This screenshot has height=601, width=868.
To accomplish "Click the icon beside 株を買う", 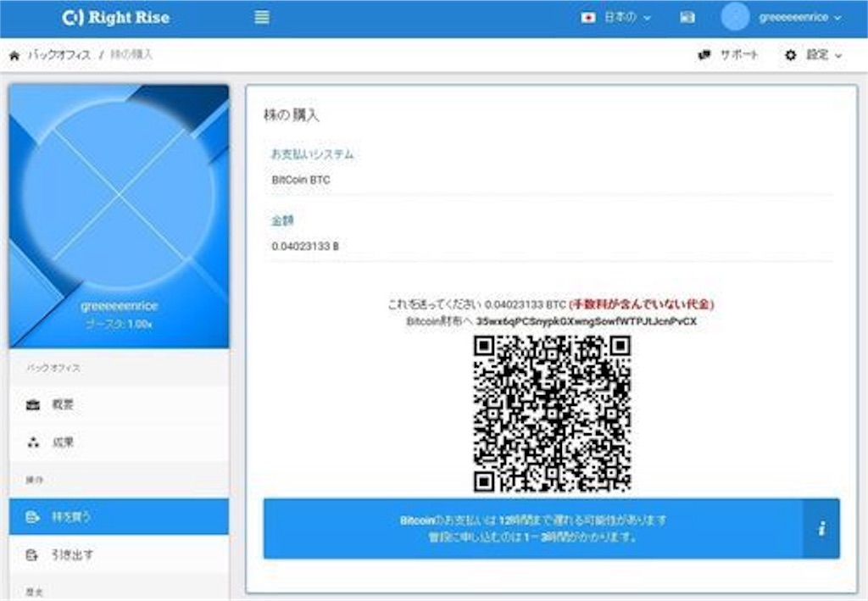I will tap(33, 517).
